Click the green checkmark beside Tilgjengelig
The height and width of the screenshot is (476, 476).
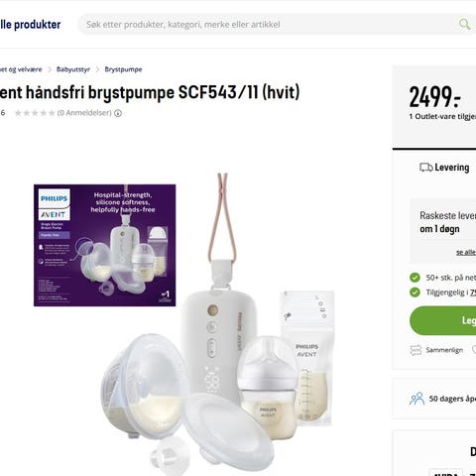tap(415, 293)
